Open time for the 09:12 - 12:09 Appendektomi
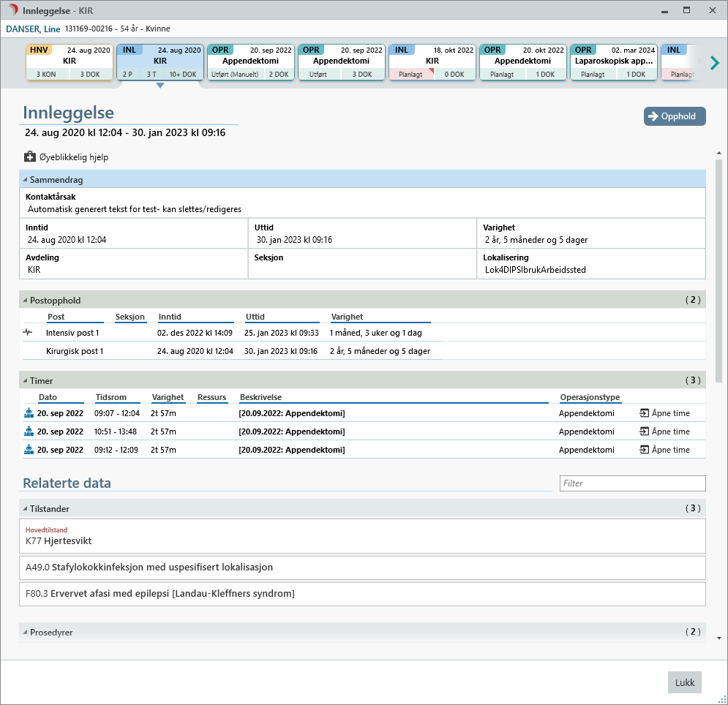The width and height of the screenshot is (728, 705). pos(664,450)
